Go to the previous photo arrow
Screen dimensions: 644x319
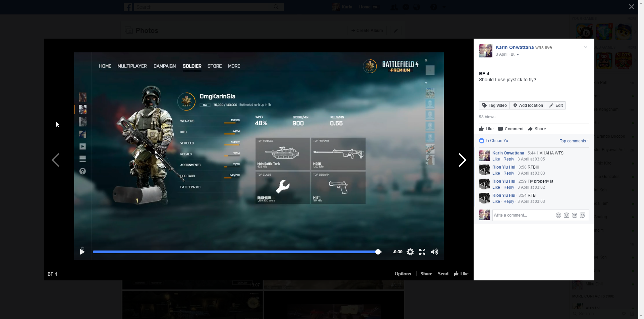click(55, 160)
